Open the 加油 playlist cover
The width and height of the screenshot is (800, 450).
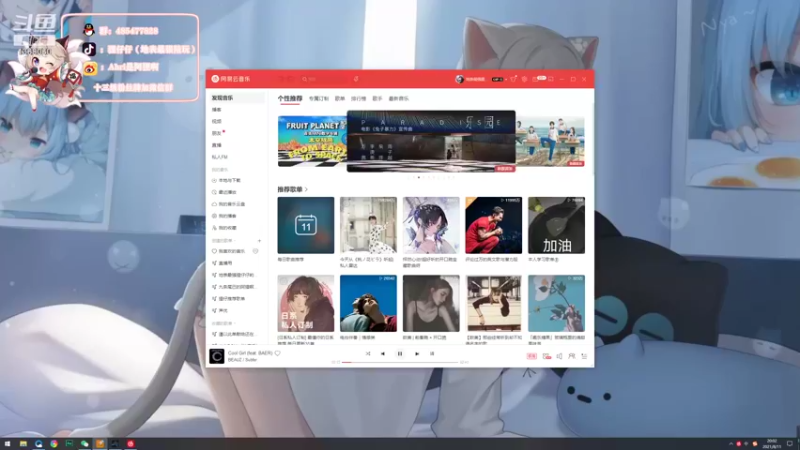556,225
